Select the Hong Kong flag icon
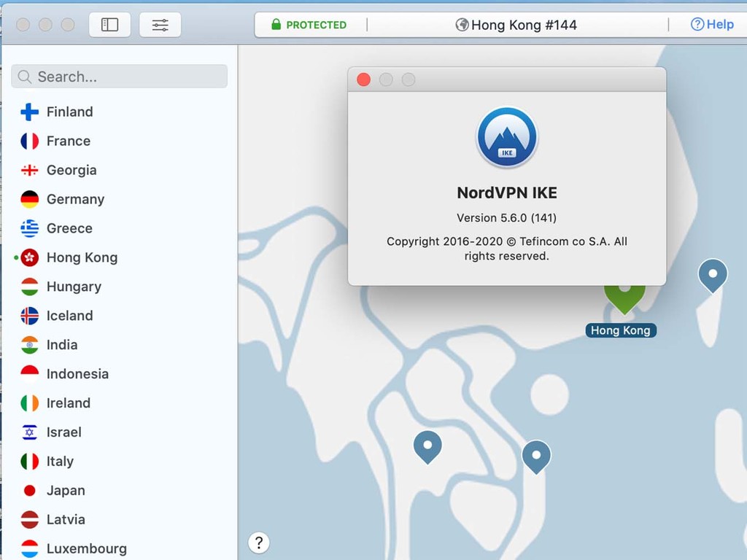Viewport: 747px width, 560px height. tap(28, 257)
